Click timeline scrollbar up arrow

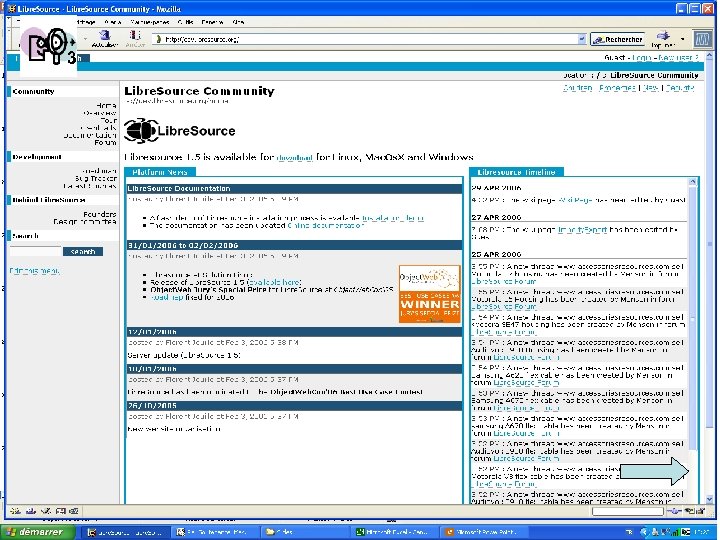[x=692, y=182]
